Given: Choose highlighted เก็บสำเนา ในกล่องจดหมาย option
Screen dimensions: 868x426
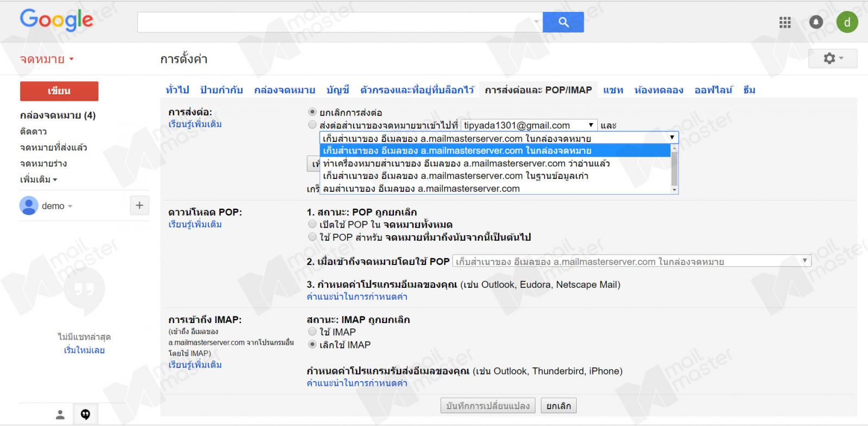Looking at the screenshot, I should (495, 151).
